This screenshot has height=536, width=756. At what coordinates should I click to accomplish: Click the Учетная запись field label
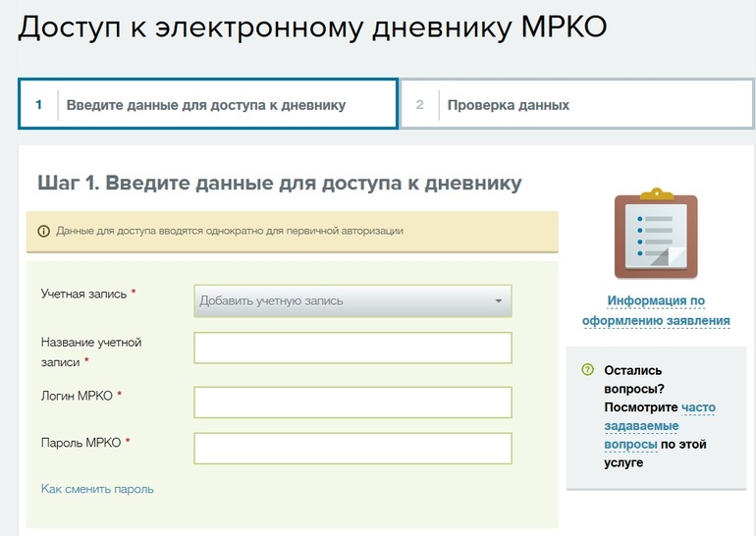[84, 294]
